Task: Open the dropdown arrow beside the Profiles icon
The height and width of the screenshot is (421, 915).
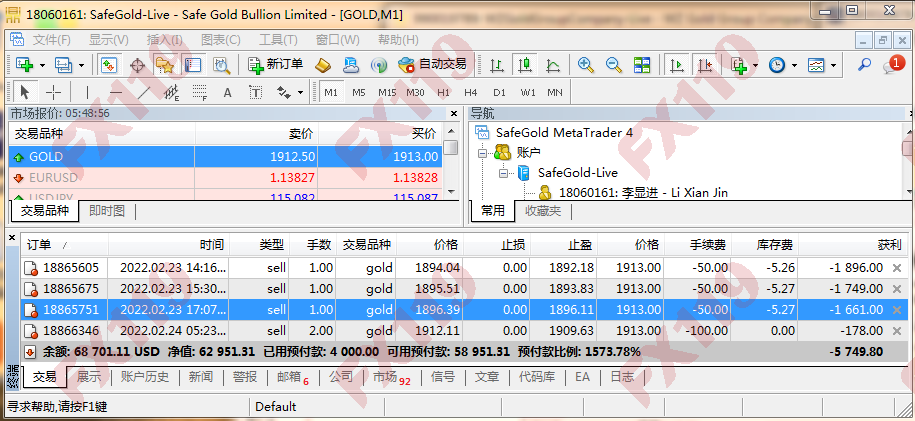Action: (x=81, y=65)
